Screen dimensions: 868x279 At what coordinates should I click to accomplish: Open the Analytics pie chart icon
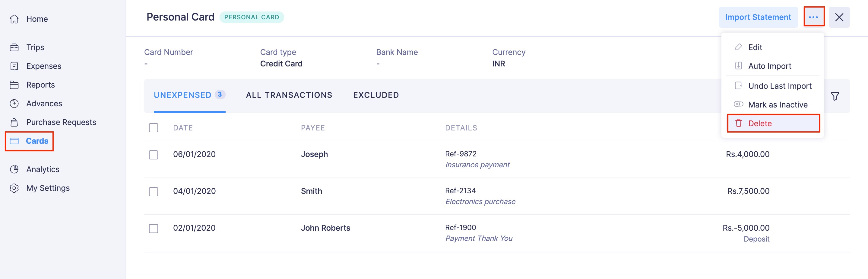pos(14,169)
